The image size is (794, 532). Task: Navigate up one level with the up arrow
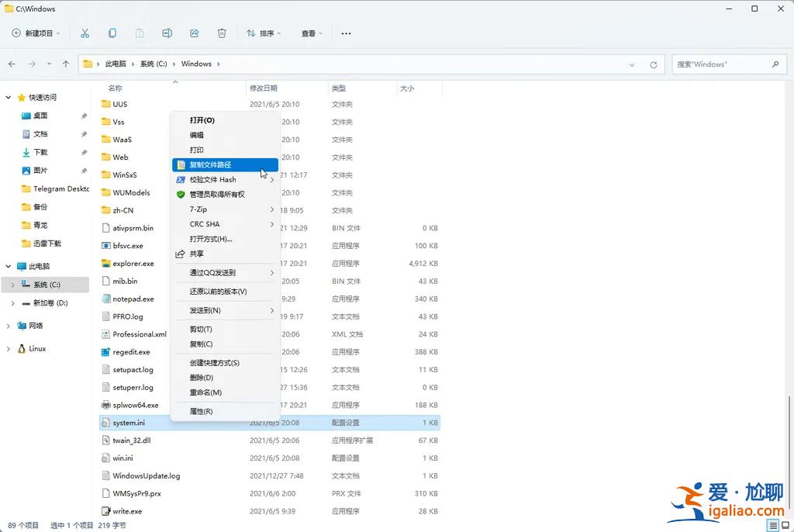[66, 64]
